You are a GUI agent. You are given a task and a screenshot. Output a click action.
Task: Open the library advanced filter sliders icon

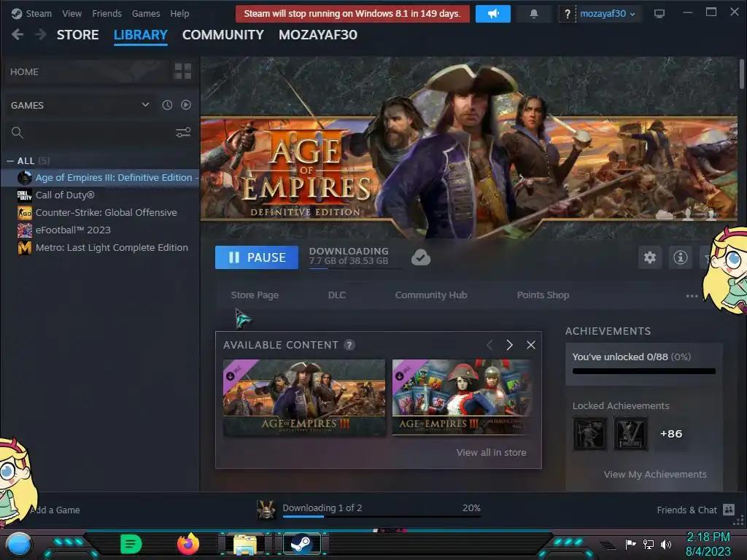(x=183, y=132)
